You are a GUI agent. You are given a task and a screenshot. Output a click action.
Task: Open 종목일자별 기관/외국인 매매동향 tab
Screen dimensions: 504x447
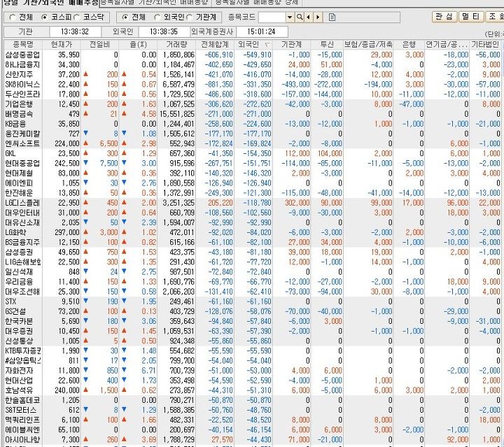pos(155,3)
